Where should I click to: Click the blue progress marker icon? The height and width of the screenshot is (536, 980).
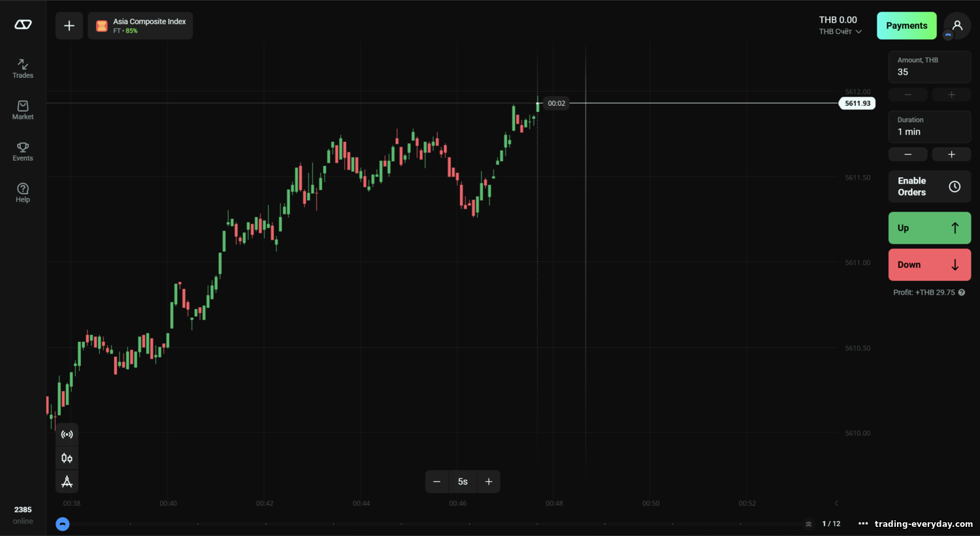(x=63, y=524)
